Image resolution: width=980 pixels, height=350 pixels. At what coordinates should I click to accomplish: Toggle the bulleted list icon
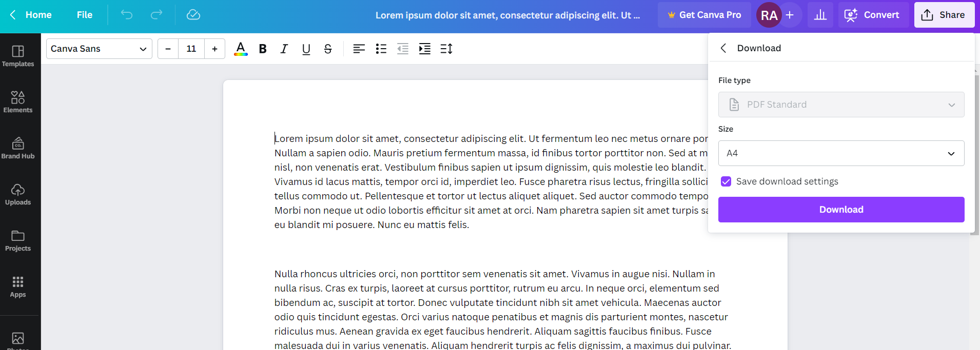point(381,49)
